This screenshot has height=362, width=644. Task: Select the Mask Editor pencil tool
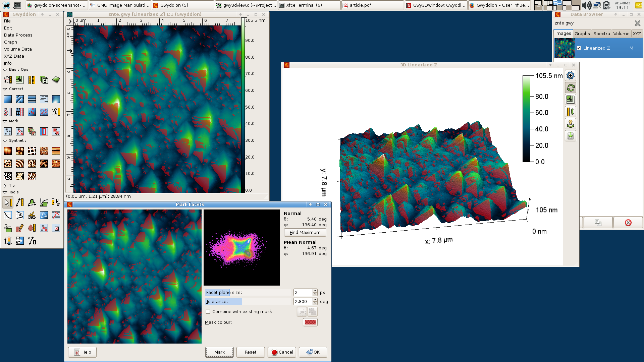click(19, 228)
